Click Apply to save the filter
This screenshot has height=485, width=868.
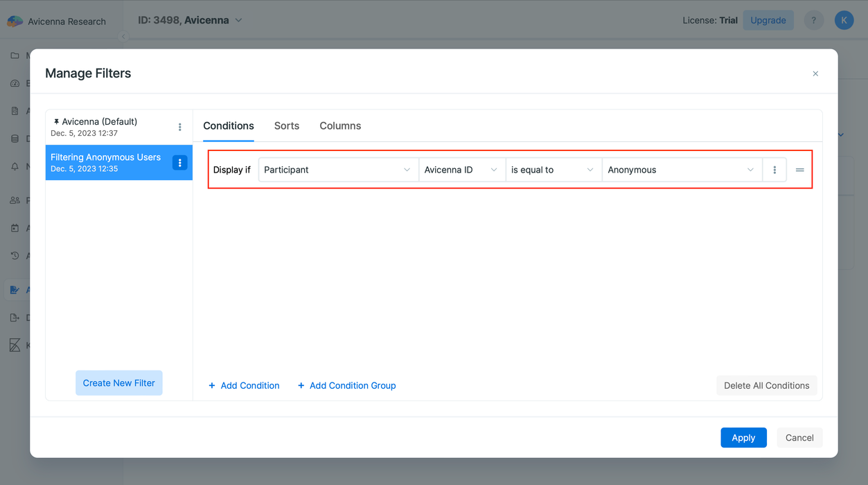(x=743, y=437)
